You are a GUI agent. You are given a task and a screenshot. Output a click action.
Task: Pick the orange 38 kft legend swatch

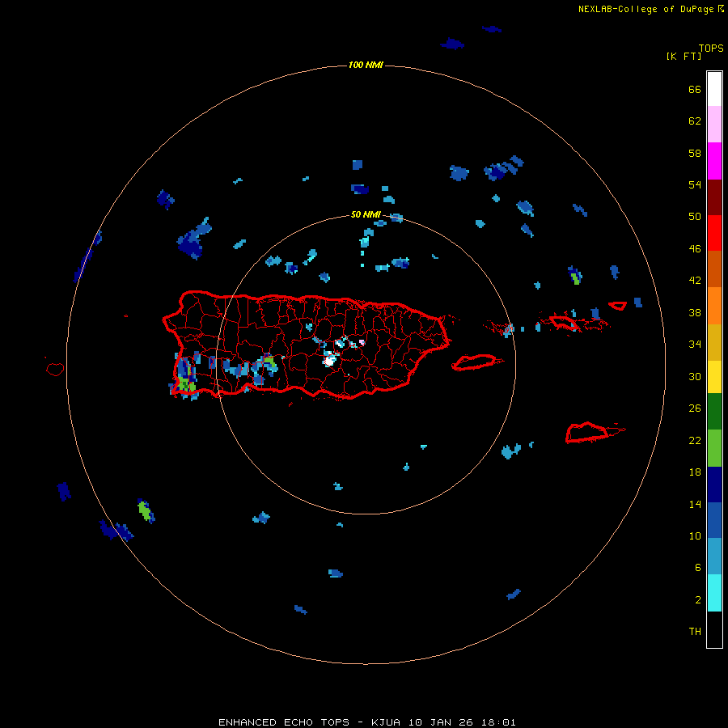(714, 306)
